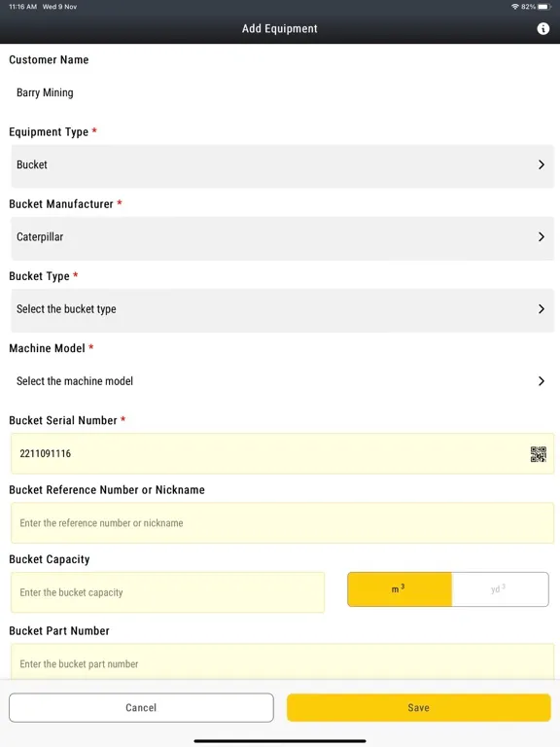The height and width of the screenshot is (747, 560).
Task: Tap the Equipment Type chevron arrow
Action: click(x=542, y=164)
